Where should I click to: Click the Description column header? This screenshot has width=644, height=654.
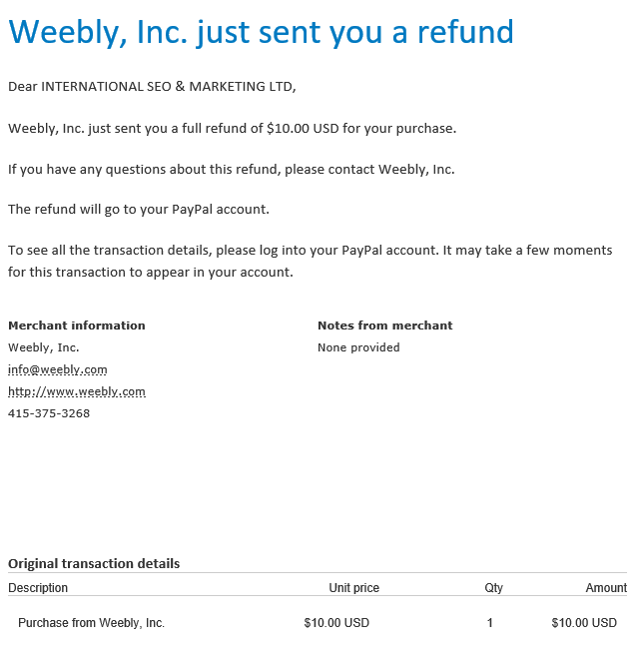coord(38,588)
